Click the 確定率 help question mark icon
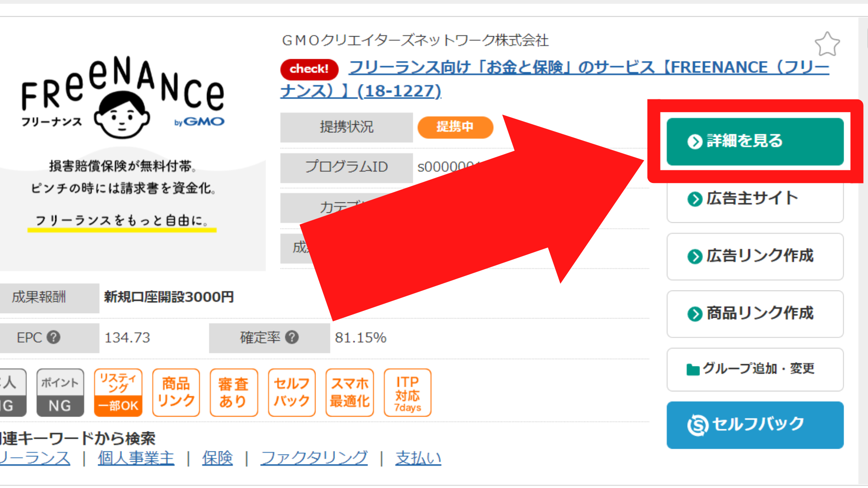Screen dimensions: 868x488 [x=293, y=337]
